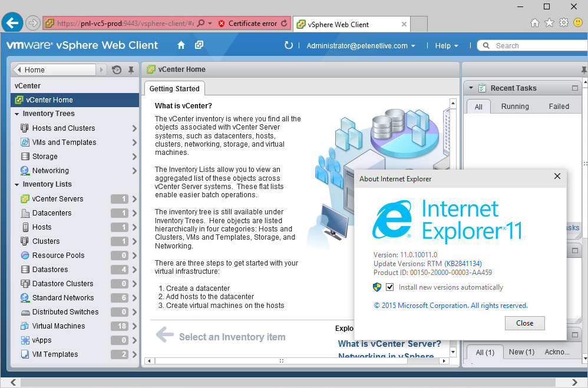Open Administrator@petenetlive.com user dropdown
Screen dimensions: 588x388
(x=361, y=46)
